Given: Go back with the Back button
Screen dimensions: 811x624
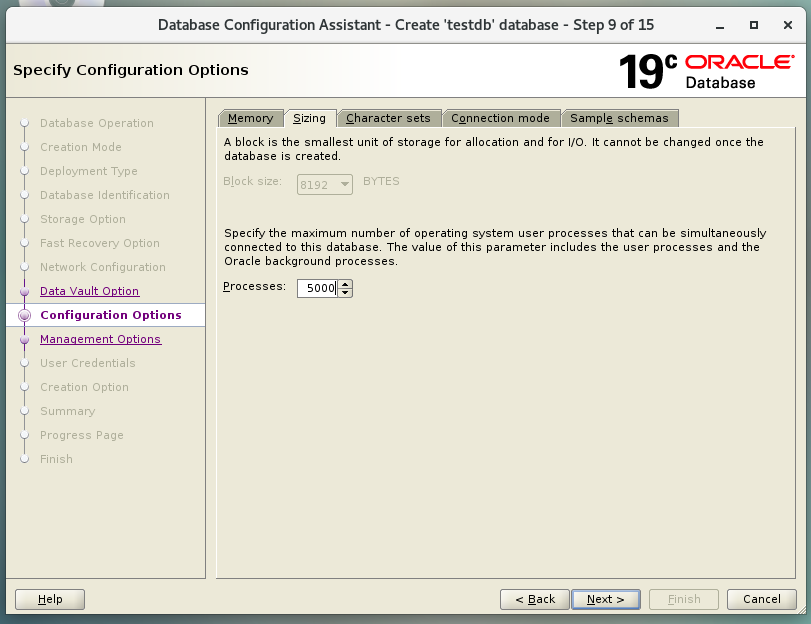Looking at the screenshot, I should (535, 599).
